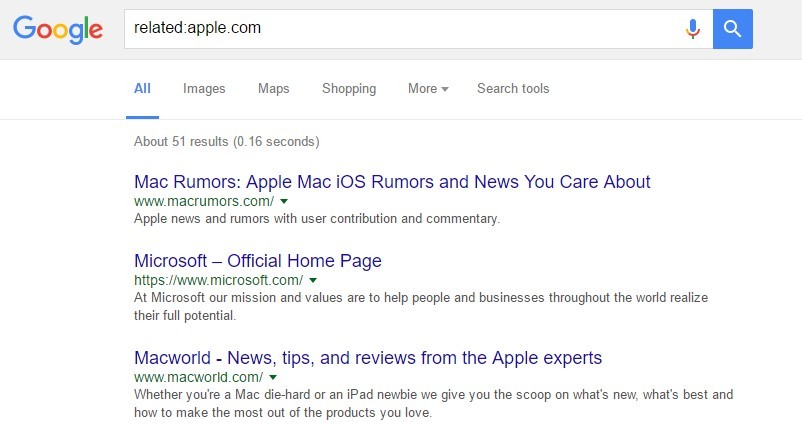
Task: Click the Google logo
Action: point(58,30)
